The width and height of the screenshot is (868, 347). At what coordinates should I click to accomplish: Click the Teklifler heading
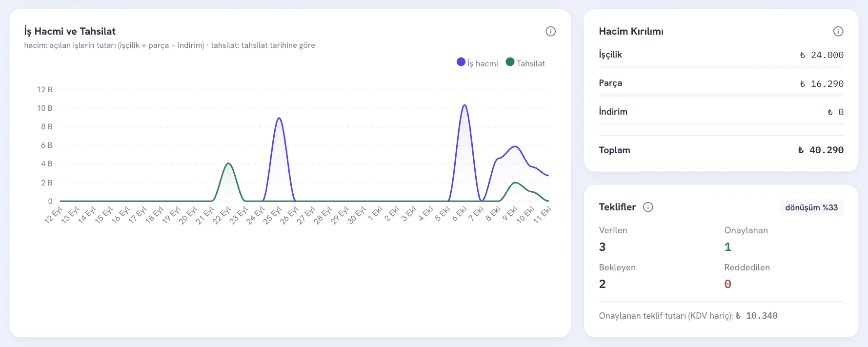pos(617,207)
